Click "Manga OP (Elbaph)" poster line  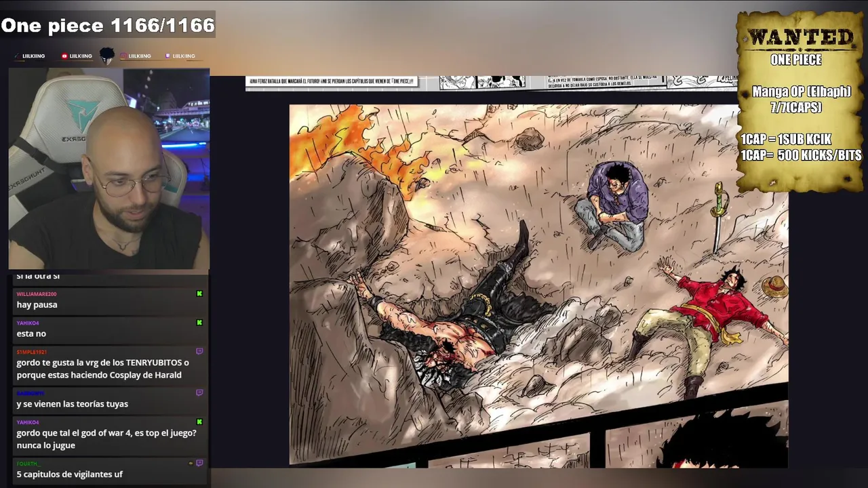tap(802, 92)
